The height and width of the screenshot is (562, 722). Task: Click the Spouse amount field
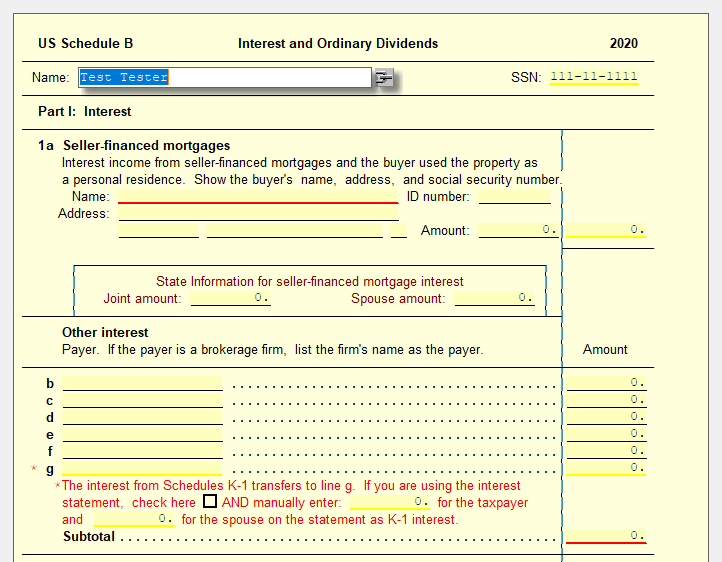coord(494,298)
